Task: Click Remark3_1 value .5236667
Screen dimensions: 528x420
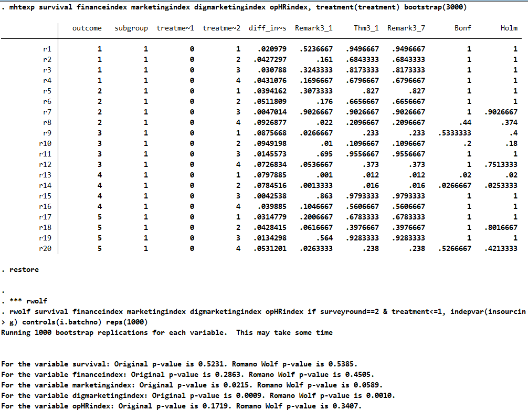Action: 316,49
